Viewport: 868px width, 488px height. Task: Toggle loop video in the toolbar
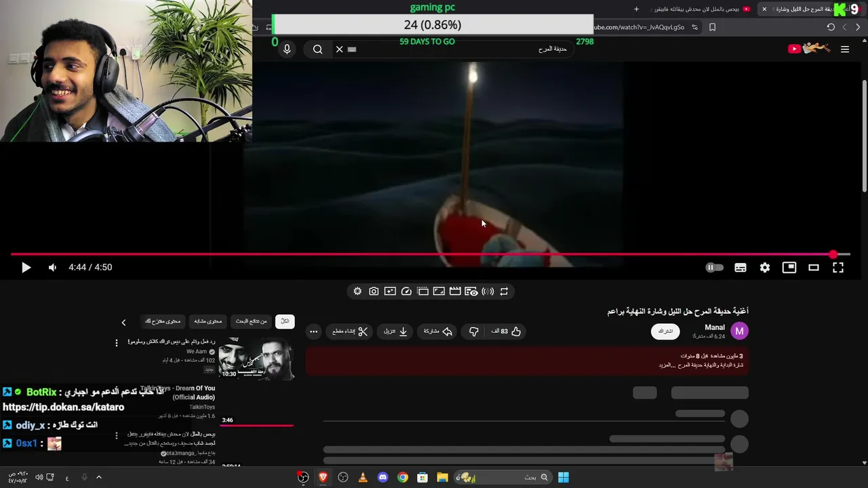pyautogui.click(x=504, y=291)
